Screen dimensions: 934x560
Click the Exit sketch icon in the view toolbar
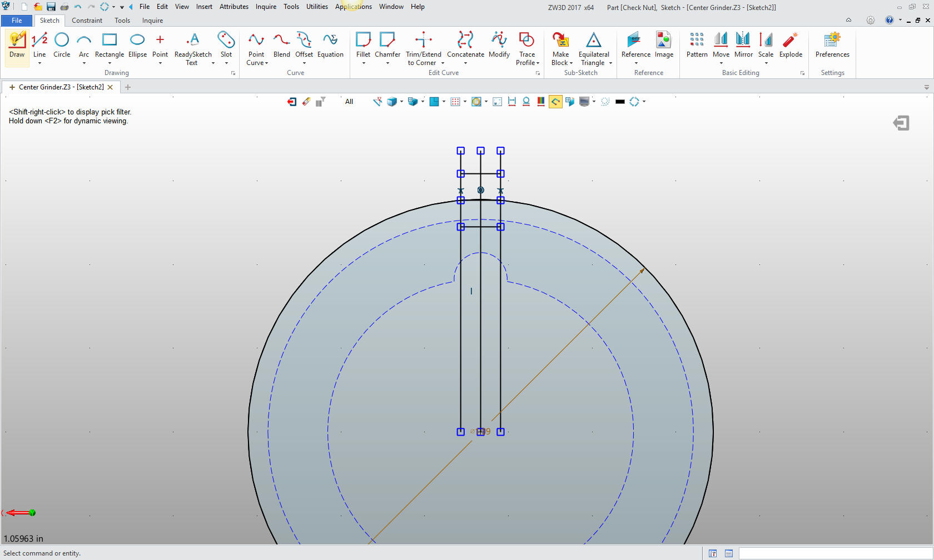[292, 102]
